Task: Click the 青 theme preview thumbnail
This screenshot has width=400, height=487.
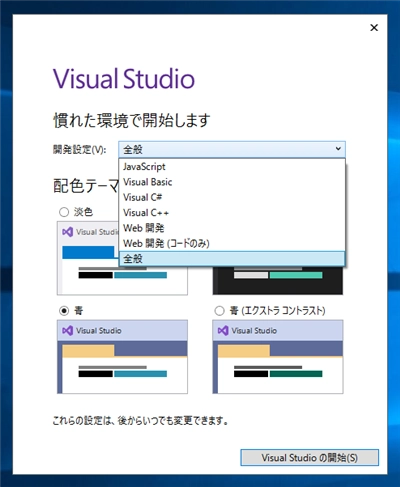Action: coord(122,357)
